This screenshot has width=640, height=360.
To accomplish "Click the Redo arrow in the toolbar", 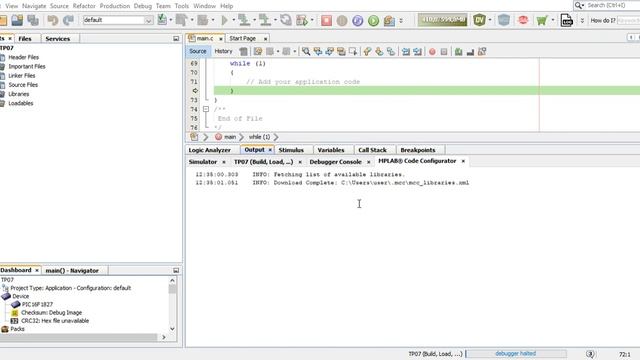I will click(68, 20).
